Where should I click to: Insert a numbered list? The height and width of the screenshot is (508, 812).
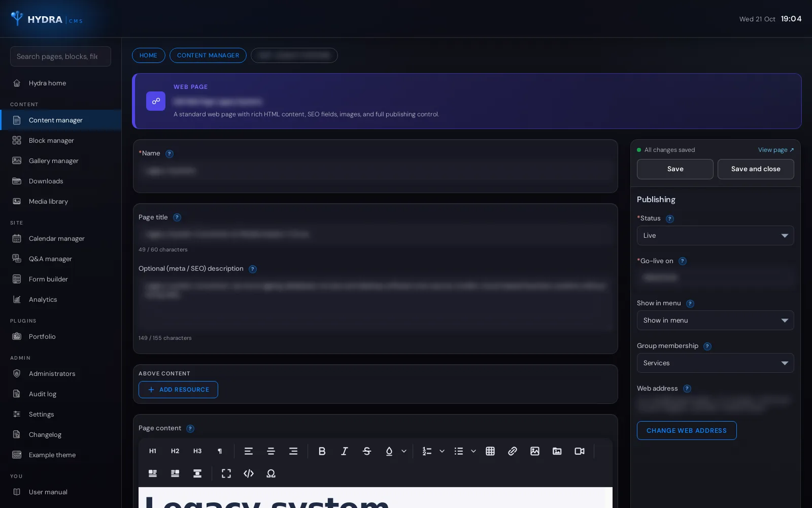pyautogui.click(x=427, y=451)
